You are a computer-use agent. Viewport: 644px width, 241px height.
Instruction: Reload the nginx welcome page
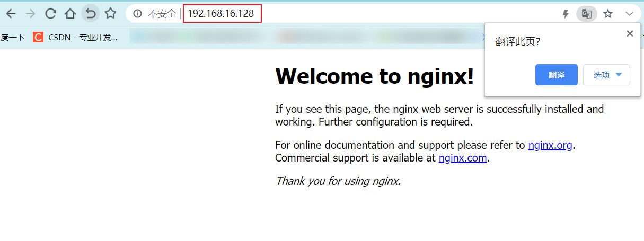(x=50, y=14)
